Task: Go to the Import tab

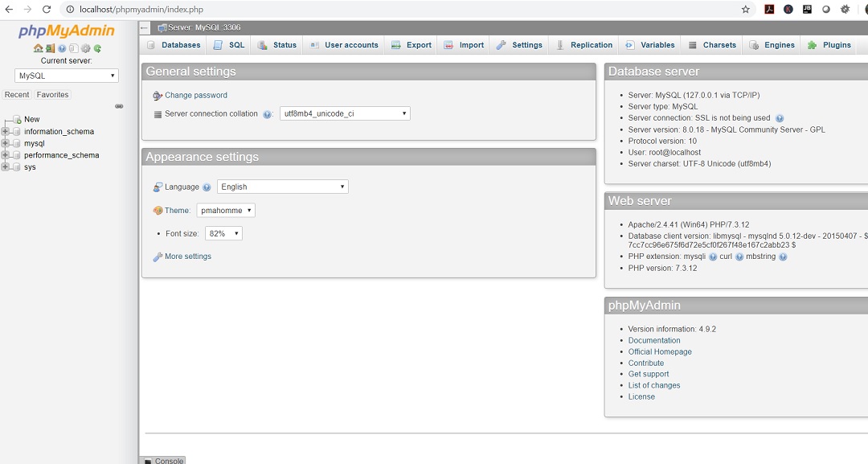Action: [464, 45]
